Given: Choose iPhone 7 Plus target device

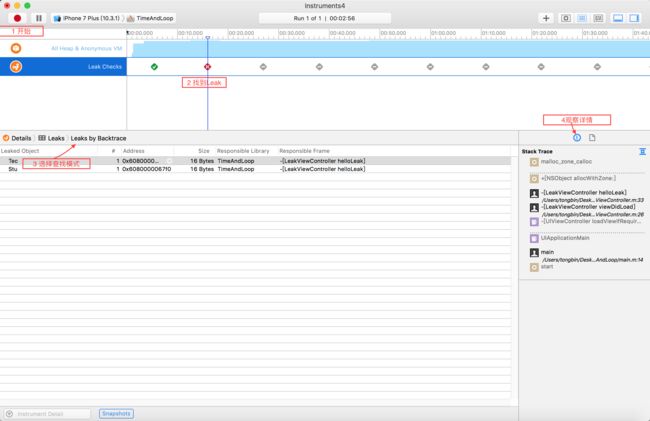Looking at the screenshot, I should pos(87,18).
